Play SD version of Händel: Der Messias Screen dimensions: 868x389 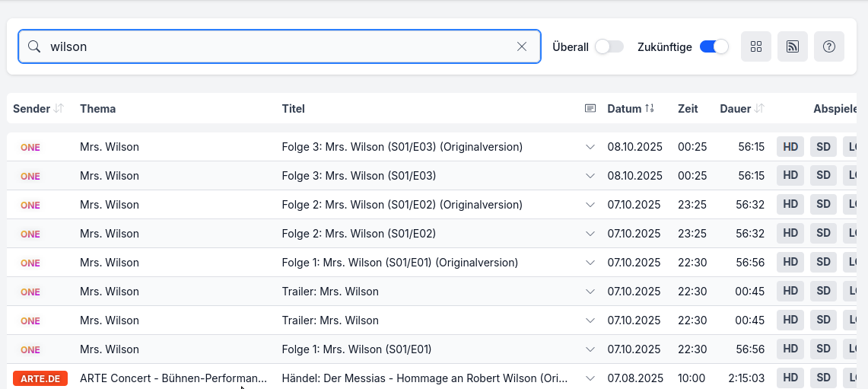(823, 378)
